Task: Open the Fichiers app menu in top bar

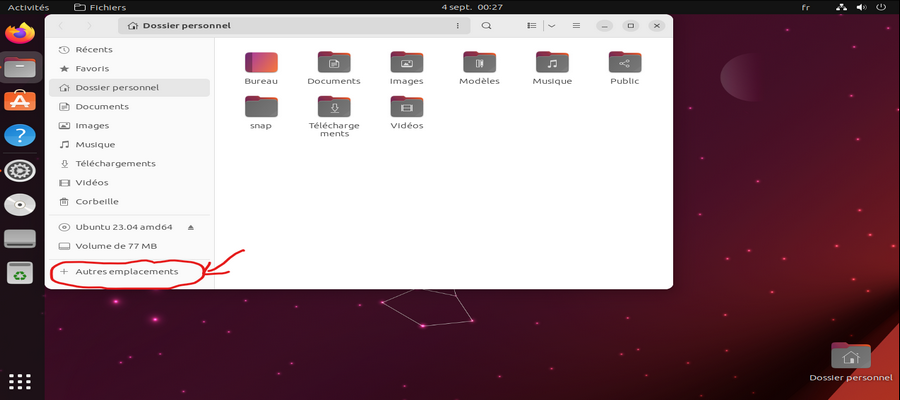Action: coord(100,7)
